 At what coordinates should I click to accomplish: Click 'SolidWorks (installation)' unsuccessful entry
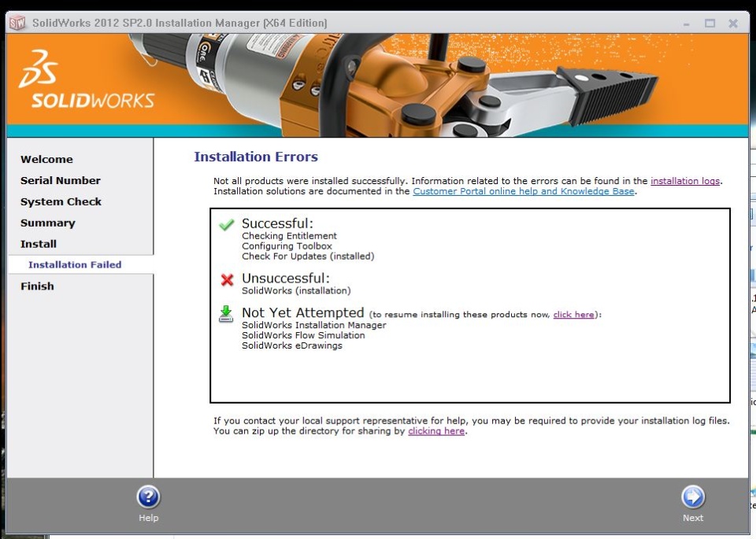[x=297, y=291]
